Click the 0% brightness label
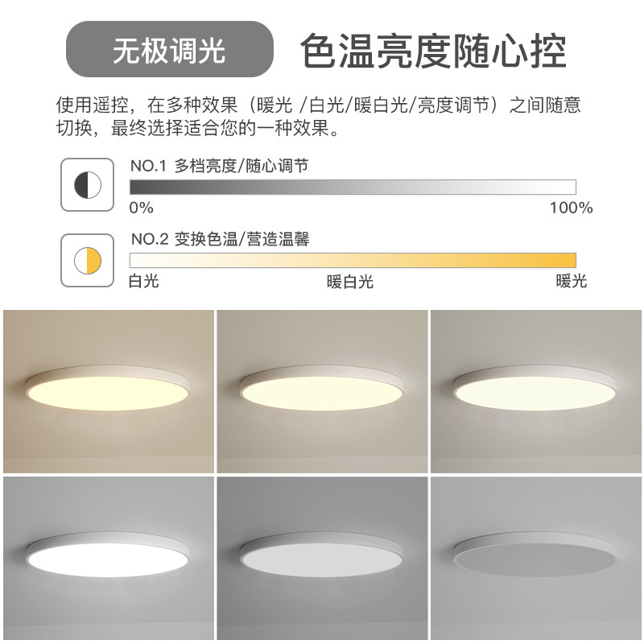644x644 pixels. point(142,208)
